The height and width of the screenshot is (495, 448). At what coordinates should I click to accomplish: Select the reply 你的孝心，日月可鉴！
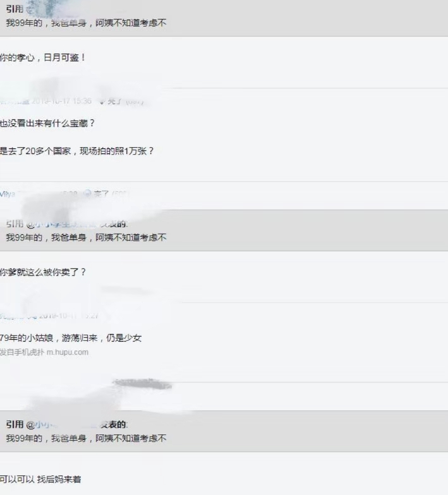(42, 57)
